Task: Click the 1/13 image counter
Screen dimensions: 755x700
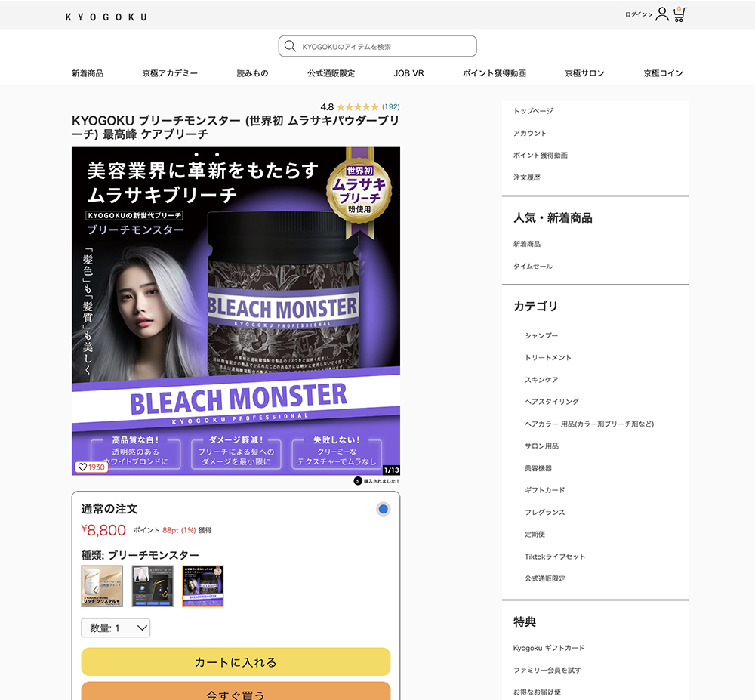Action: tap(391, 470)
